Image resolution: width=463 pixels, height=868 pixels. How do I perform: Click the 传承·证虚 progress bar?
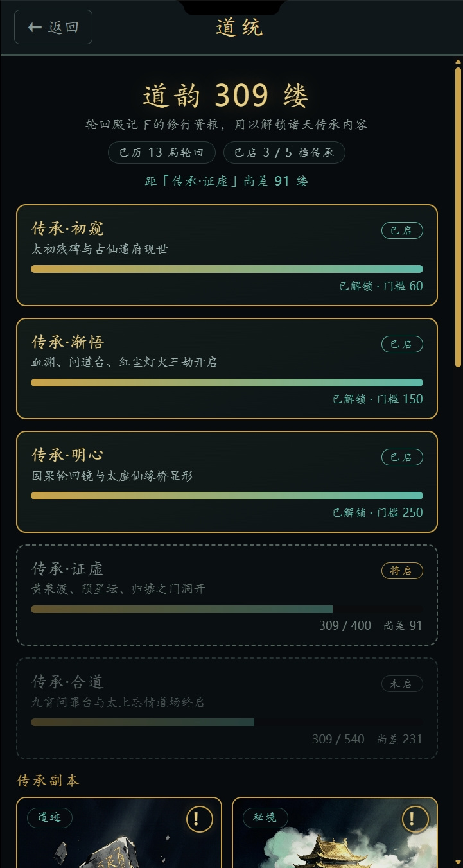(x=227, y=609)
